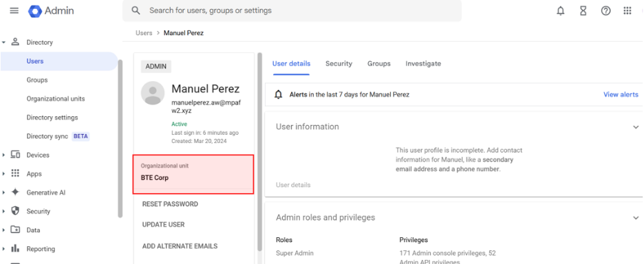Click the Reporting bar chart icon
This screenshot has height=264, width=644.
point(15,248)
